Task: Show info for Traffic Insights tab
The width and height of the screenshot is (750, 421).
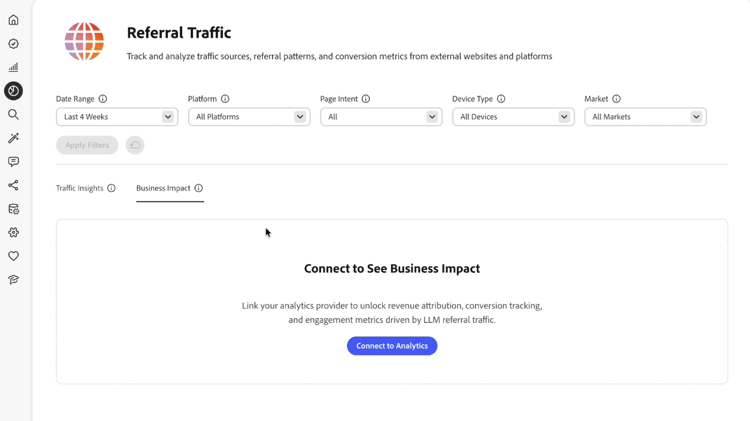Action: [x=111, y=188]
